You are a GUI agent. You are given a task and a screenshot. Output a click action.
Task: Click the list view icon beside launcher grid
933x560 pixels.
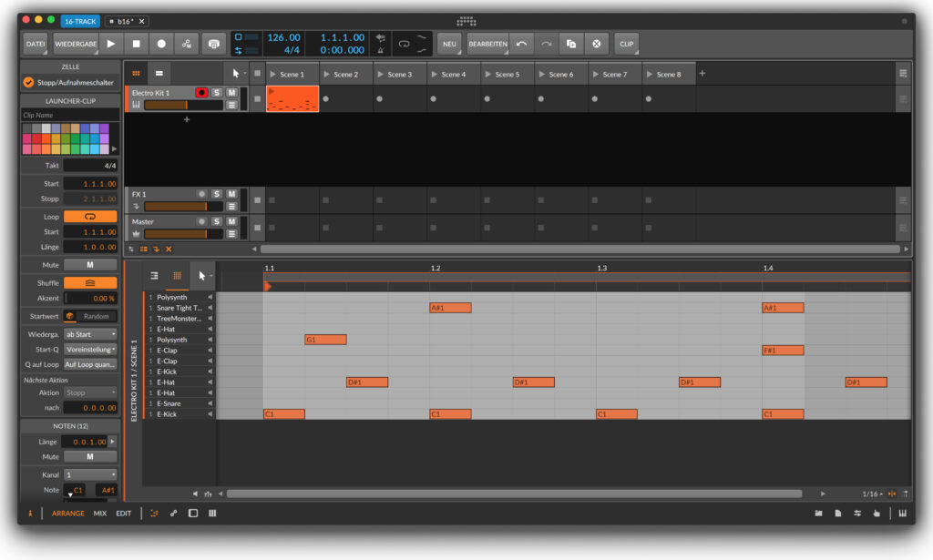[x=159, y=73]
